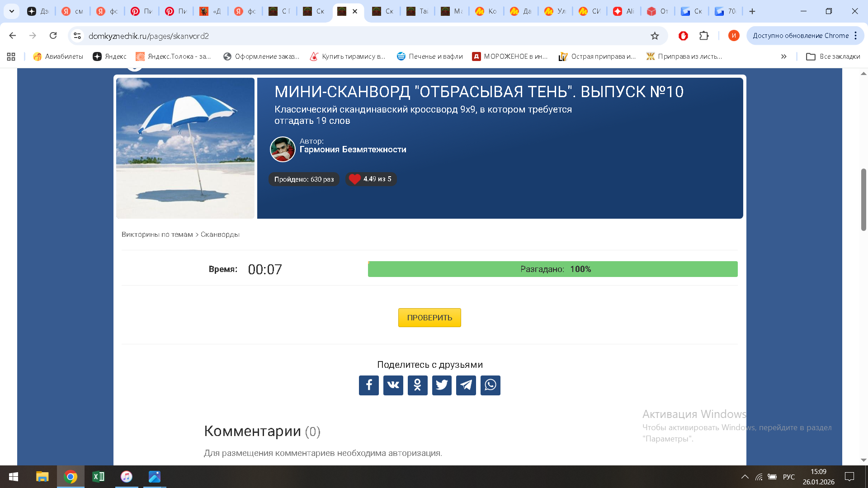Viewport: 868px width, 488px height.
Task: Share on Odnoklassniki
Action: [417, 385]
